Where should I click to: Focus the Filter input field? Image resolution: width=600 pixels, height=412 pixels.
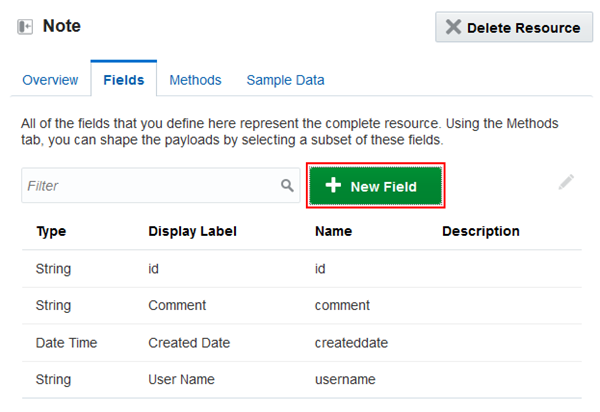[x=161, y=186]
